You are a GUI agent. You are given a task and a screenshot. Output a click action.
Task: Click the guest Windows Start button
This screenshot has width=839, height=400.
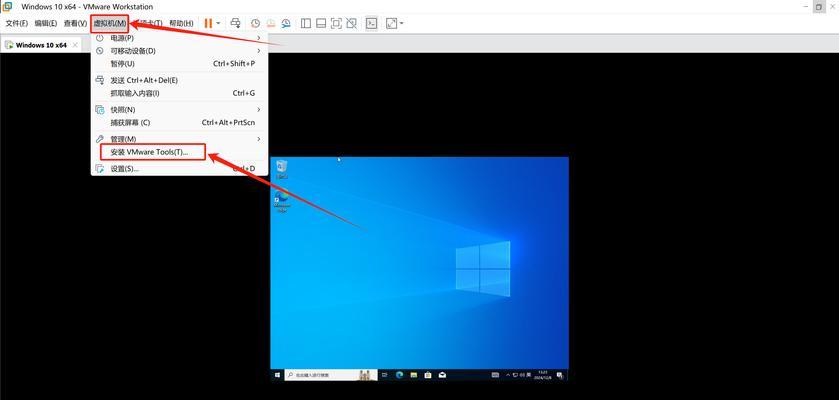(x=277, y=375)
